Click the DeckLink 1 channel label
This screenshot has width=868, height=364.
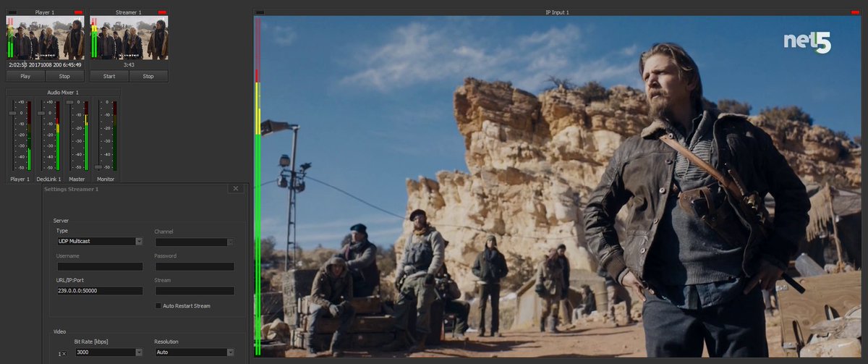pos(48,179)
